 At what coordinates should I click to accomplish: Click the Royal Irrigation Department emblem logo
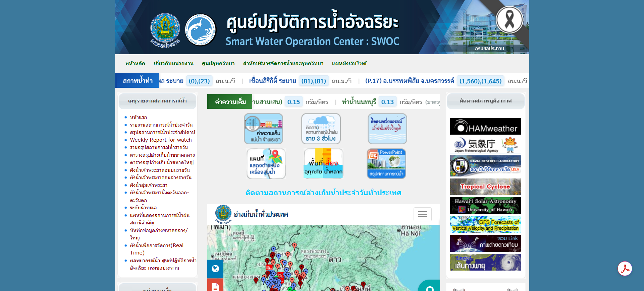coord(165,30)
